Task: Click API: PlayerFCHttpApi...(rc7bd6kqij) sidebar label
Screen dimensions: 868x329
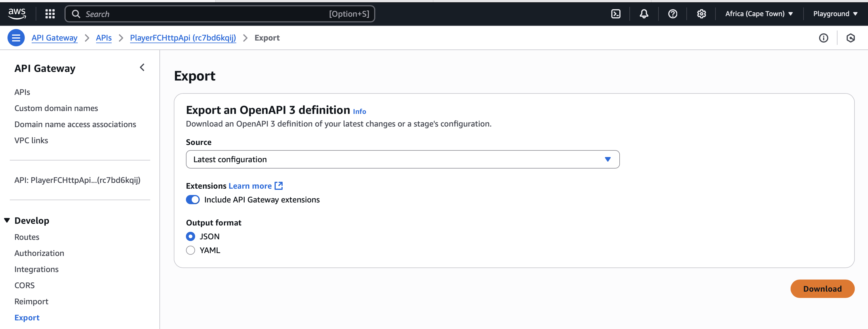Action: 77,180
